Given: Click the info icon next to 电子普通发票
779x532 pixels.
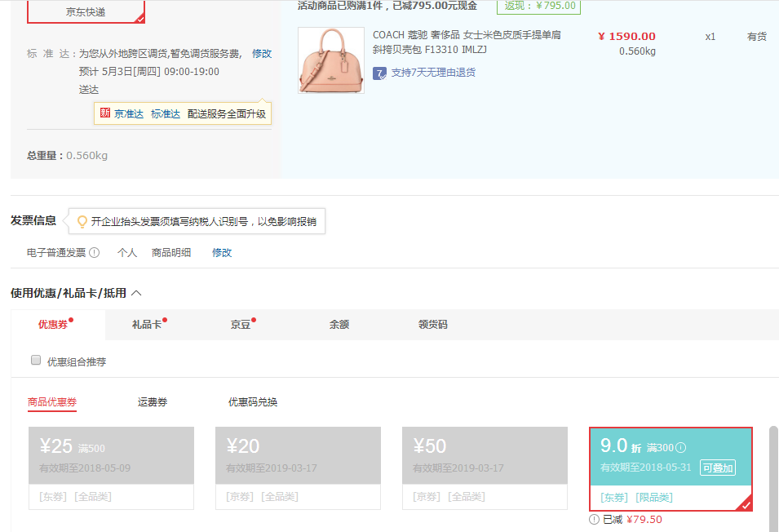Looking at the screenshot, I should (95, 253).
